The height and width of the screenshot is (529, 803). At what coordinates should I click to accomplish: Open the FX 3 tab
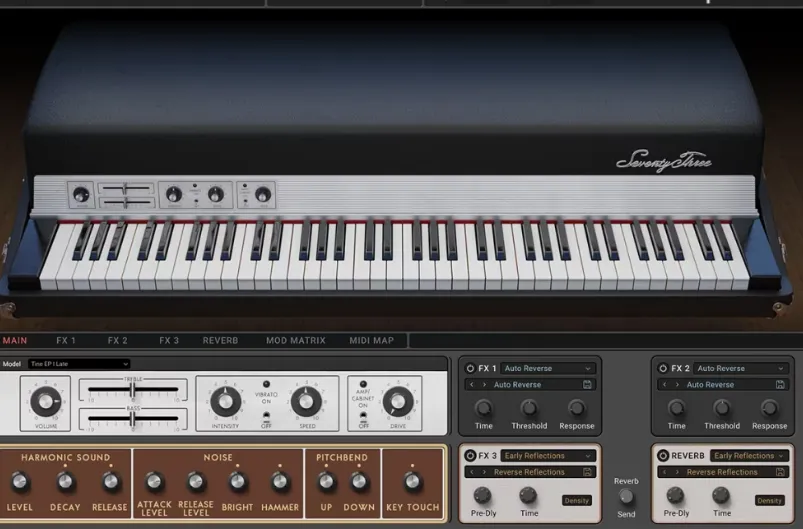pyautogui.click(x=169, y=341)
